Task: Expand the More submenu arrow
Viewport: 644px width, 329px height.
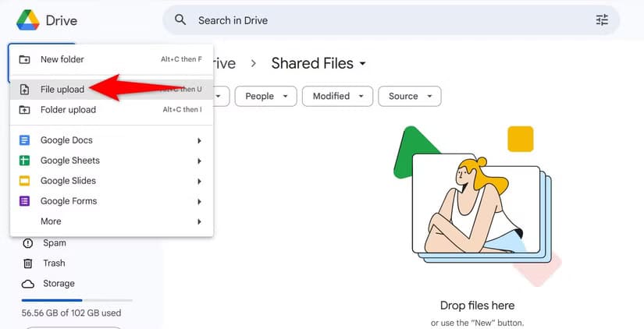Action: coord(199,221)
